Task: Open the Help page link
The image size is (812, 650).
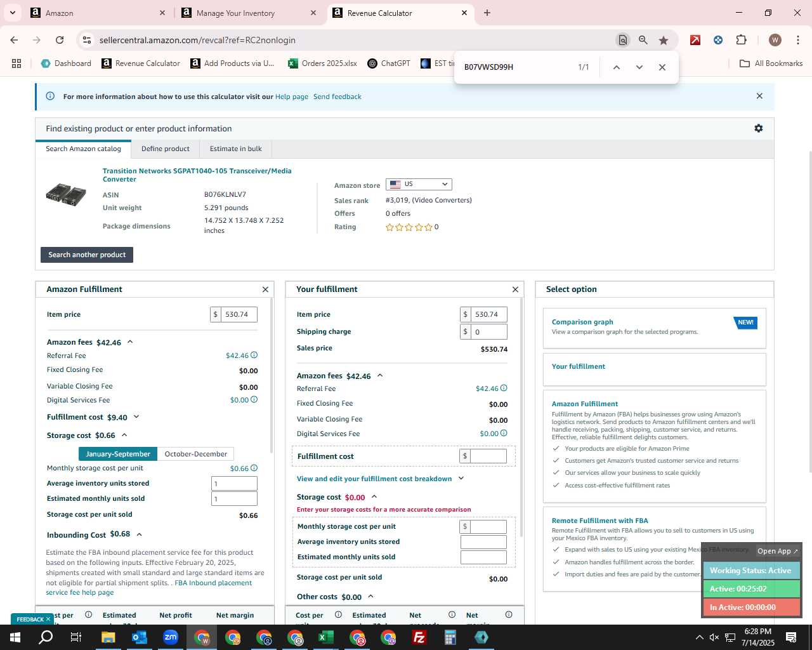Action: click(292, 96)
